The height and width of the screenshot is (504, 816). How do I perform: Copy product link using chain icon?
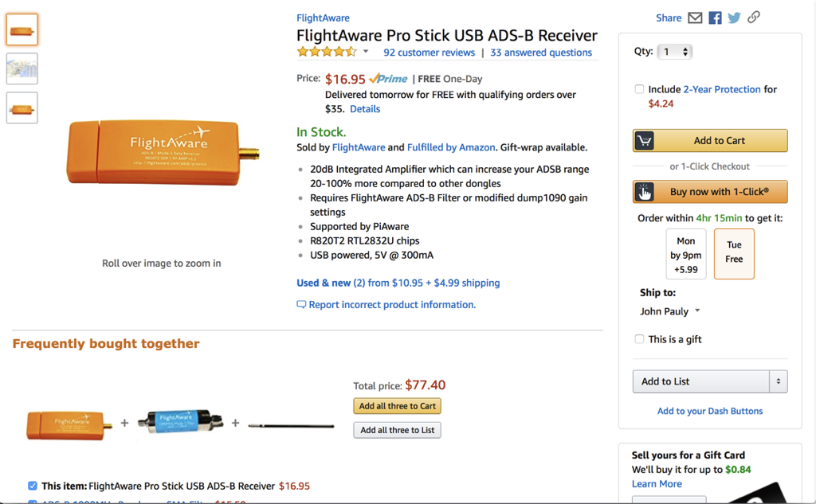[753, 18]
